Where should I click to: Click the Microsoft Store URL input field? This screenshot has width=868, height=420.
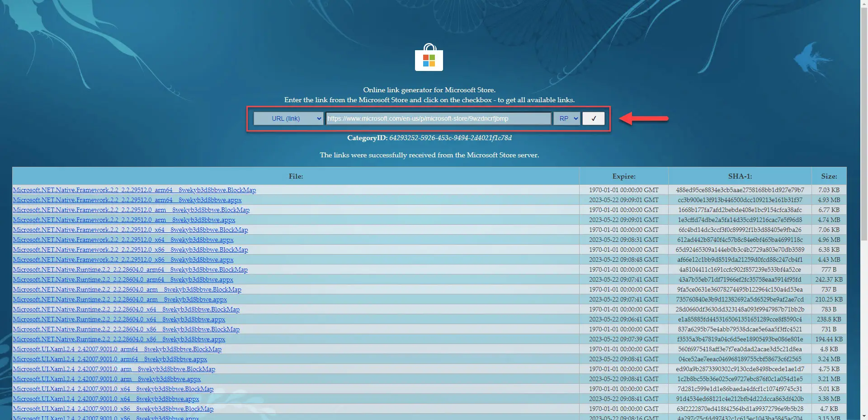(x=438, y=118)
